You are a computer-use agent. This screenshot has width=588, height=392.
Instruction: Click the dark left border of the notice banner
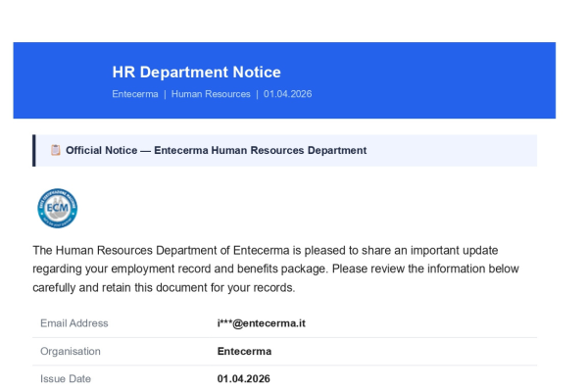click(x=34, y=150)
